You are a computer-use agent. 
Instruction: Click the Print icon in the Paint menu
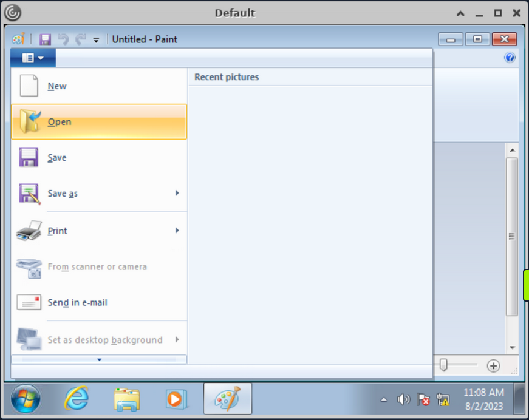[27, 231]
